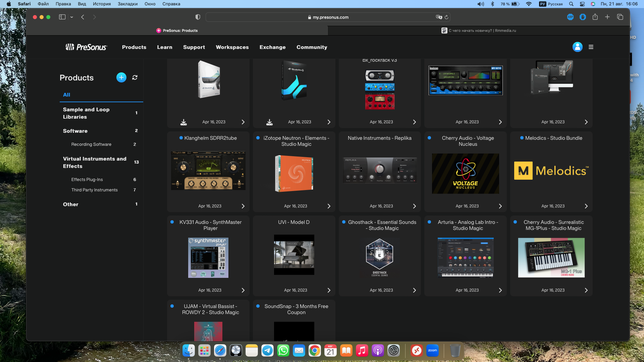
Task: Open the Workspaces navigation menu
Action: pos(232,47)
